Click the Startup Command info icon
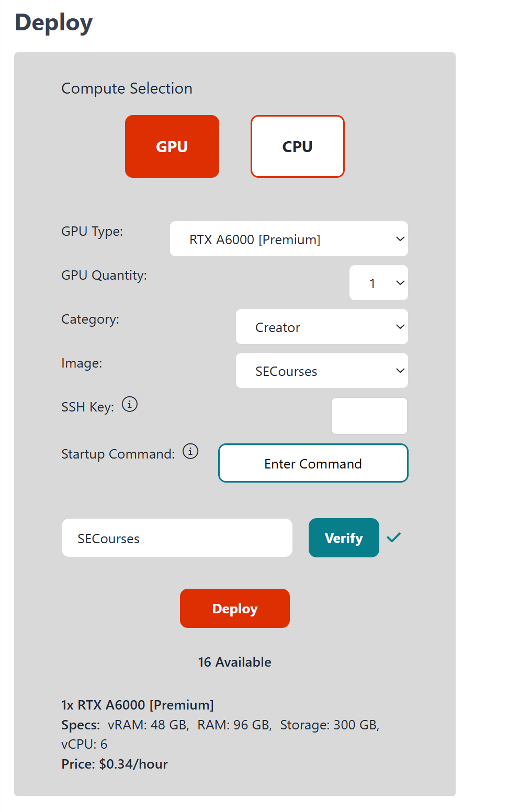The image size is (508, 812). 190,451
